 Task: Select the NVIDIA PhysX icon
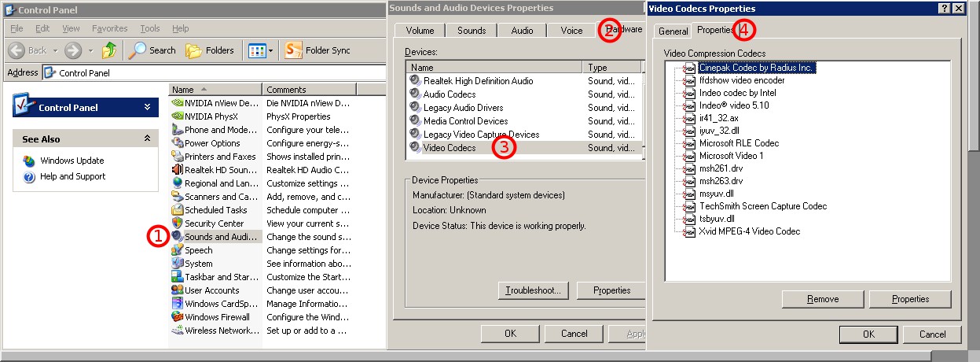178,116
